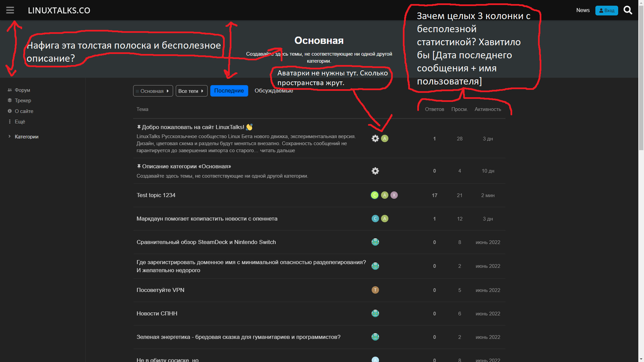Image resolution: width=644 pixels, height=362 pixels.
Task: Open Сравнительный обзор SteamDeck и Nintendo Switch
Action: pos(206,242)
